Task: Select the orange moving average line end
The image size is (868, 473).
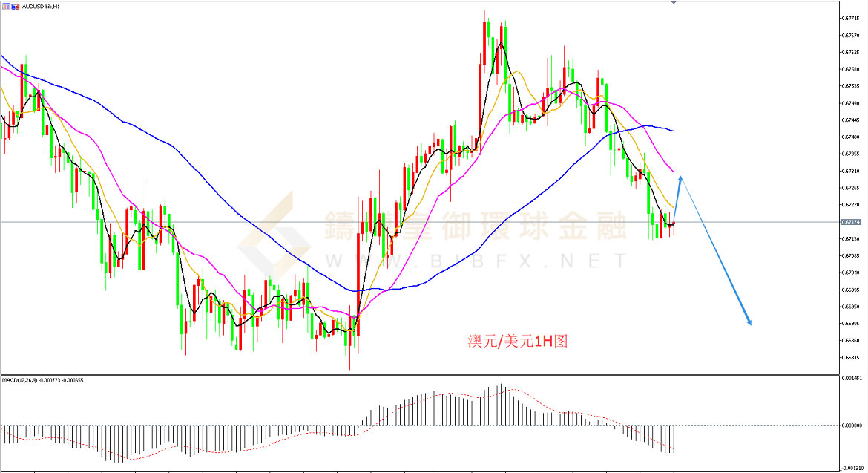Action: tap(672, 207)
